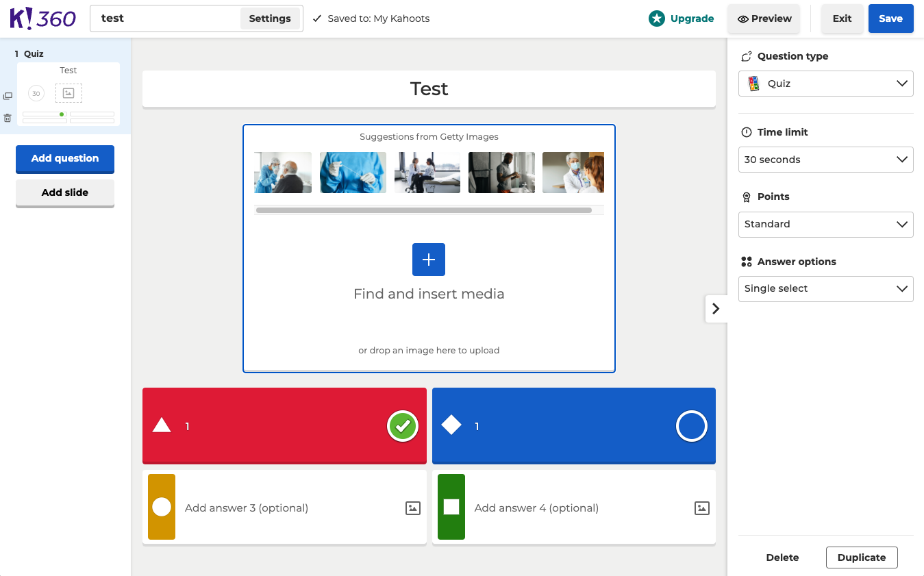Click the Settings button
Viewport: 924px width, 576px height.
270,18
